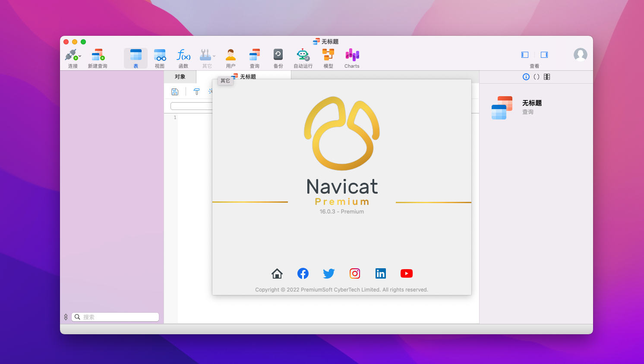The height and width of the screenshot is (364, 644).
Task: Toggle the left sidebar pane visibility
Action: click(x=525, y=55)
